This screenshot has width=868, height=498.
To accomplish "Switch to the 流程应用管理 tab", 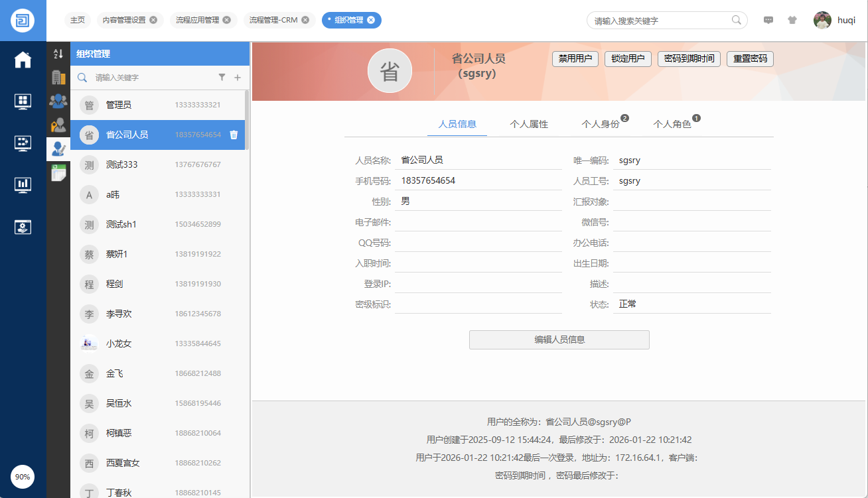I will click(197, 20).
